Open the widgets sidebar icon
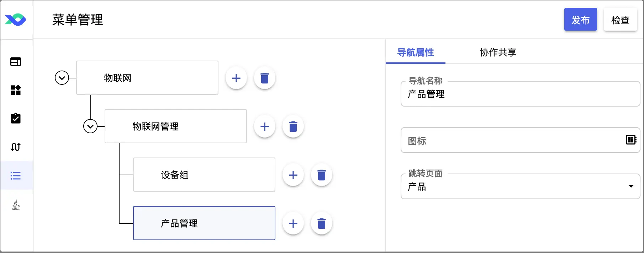 [x=16, y=90]
